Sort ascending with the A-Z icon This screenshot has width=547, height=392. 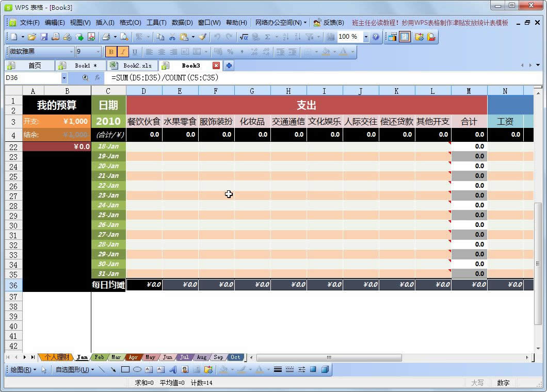tap(286, 37)
